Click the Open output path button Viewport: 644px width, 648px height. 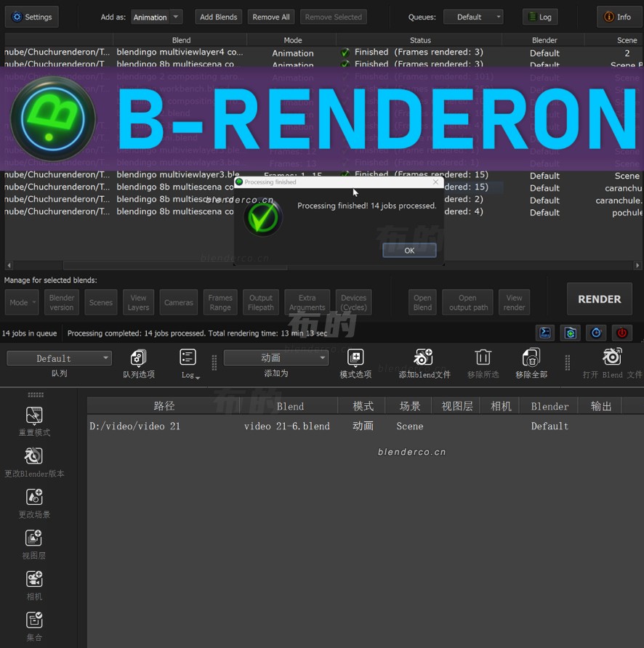tap(468, 302)
